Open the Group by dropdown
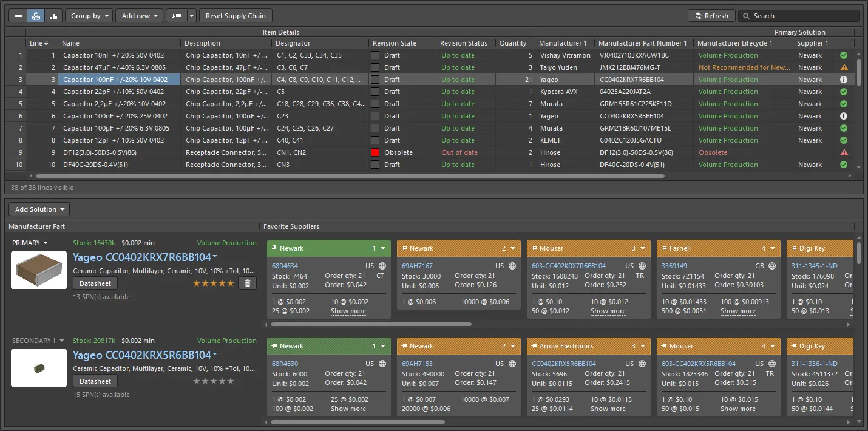This screenshot has width=868, height=431. (89, 16)
